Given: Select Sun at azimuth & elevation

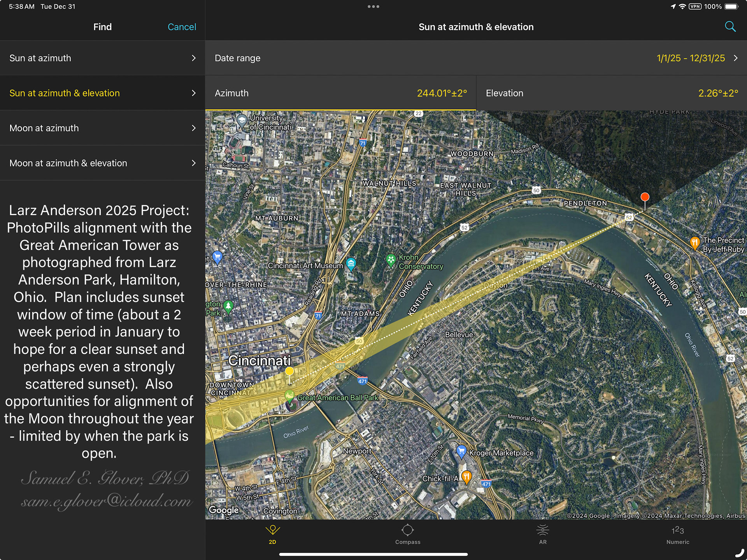Looking at the screenshot, I should coord(102,93).
